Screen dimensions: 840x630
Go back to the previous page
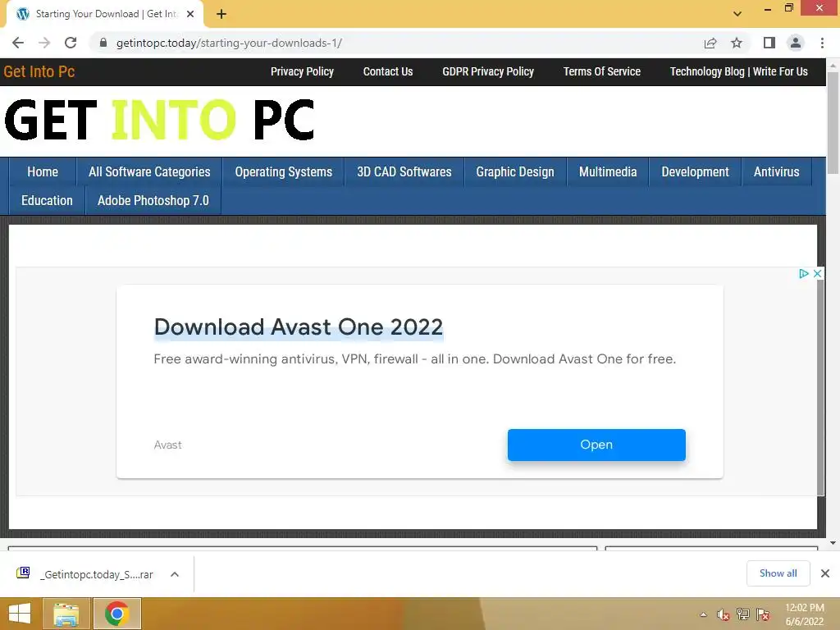18,43
